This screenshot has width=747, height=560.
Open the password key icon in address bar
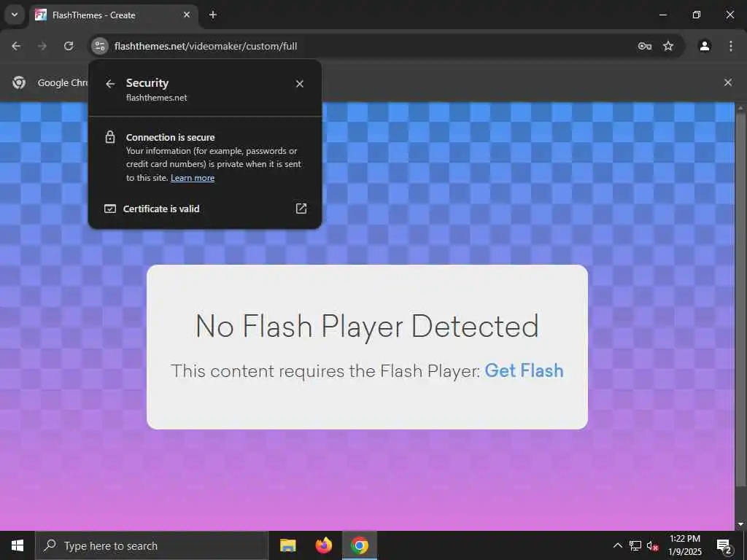645,46
